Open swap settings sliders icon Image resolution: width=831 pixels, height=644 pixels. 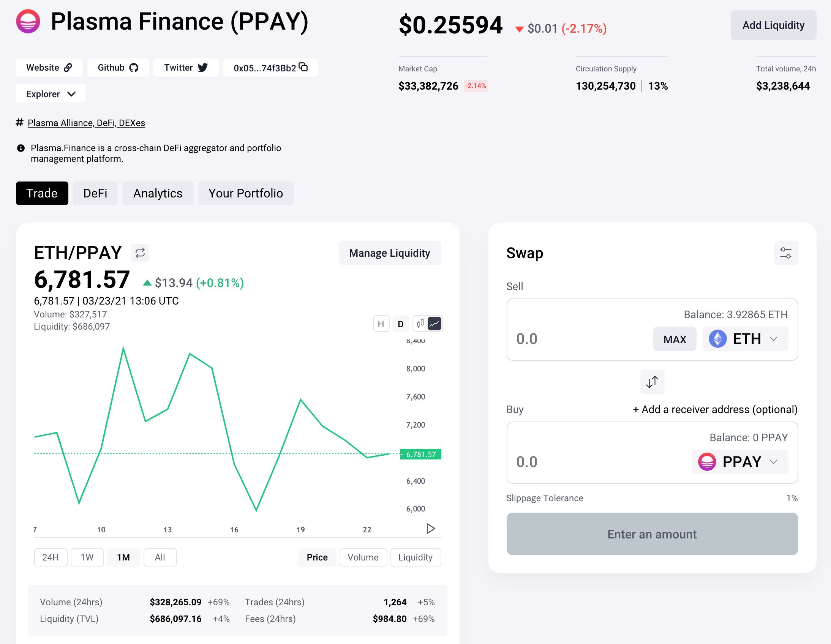coord(785,253)
